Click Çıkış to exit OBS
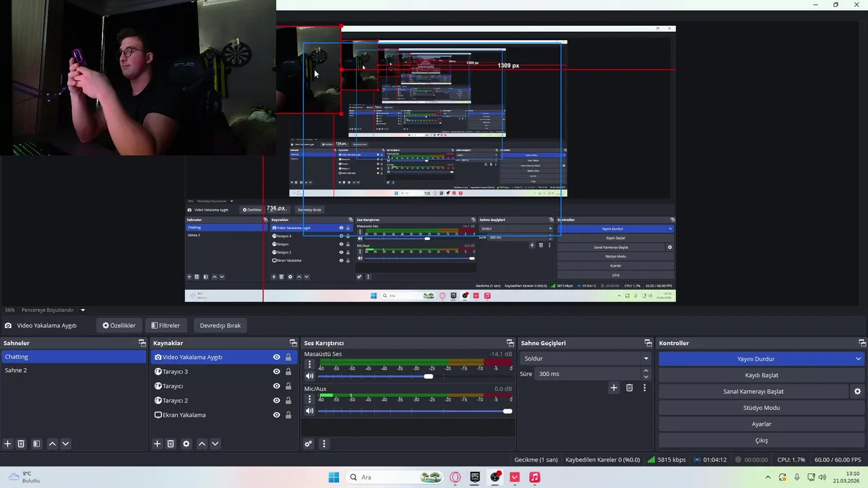 (762, 440)
